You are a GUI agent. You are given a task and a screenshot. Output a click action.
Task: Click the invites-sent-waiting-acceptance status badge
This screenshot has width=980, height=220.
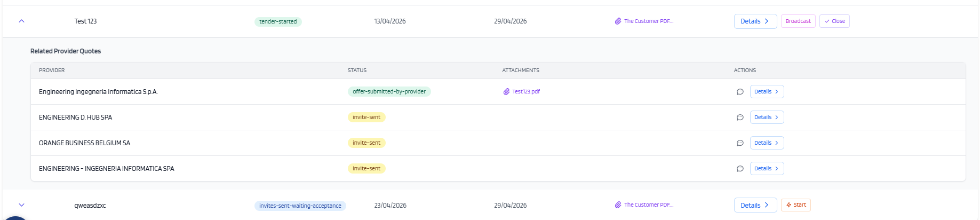300,206
